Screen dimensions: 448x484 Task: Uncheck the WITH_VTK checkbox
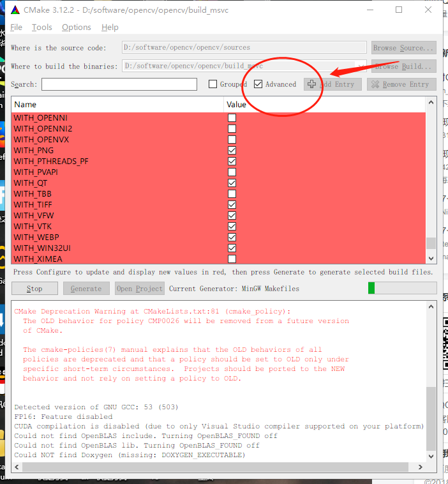click(x=232, y=226)
